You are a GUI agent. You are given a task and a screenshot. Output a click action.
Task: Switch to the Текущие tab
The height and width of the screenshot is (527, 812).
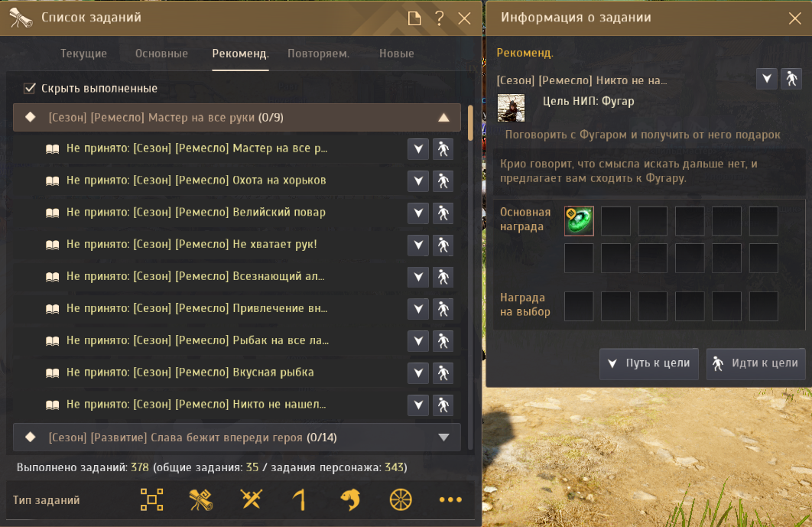click(x=83, y=54)
